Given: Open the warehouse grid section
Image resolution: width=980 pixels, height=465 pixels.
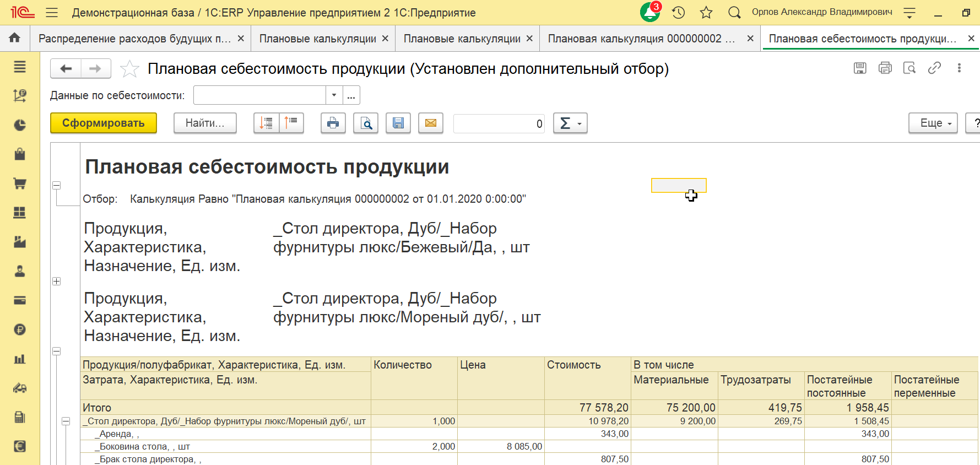Looking at the screenshot, I should coord(20,213).
